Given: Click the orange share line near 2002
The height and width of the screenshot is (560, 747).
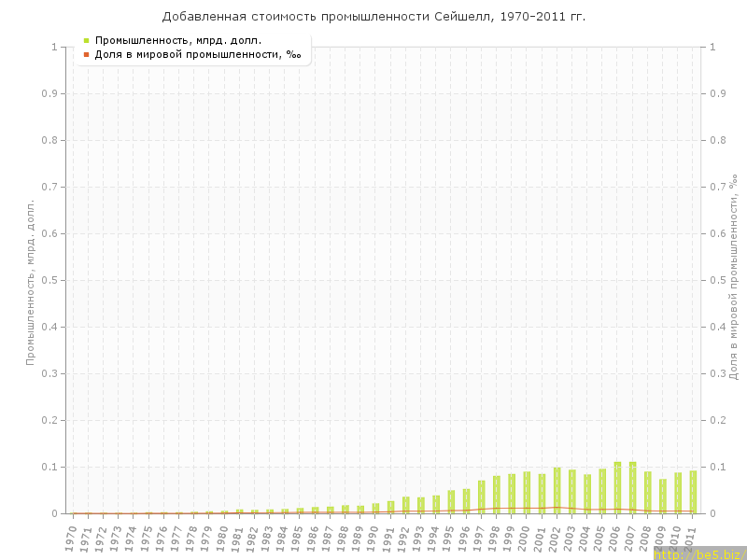Looking at the screenshot, I should pos(557,507).
